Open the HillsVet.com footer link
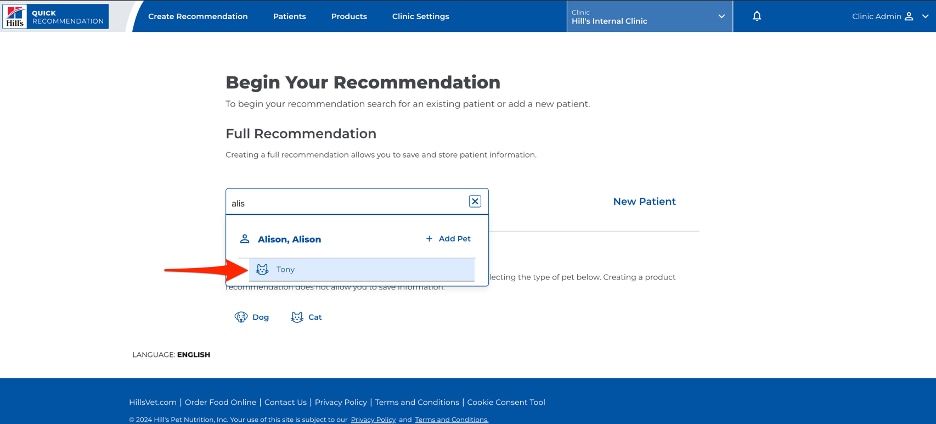 [152, 403]
